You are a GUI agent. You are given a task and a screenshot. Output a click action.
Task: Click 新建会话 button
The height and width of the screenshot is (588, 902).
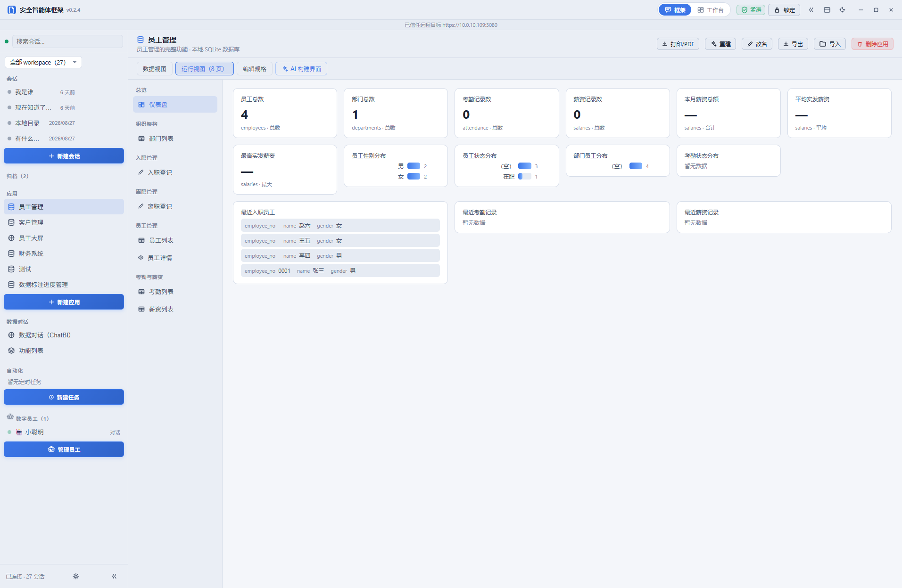tap(64, 156)
